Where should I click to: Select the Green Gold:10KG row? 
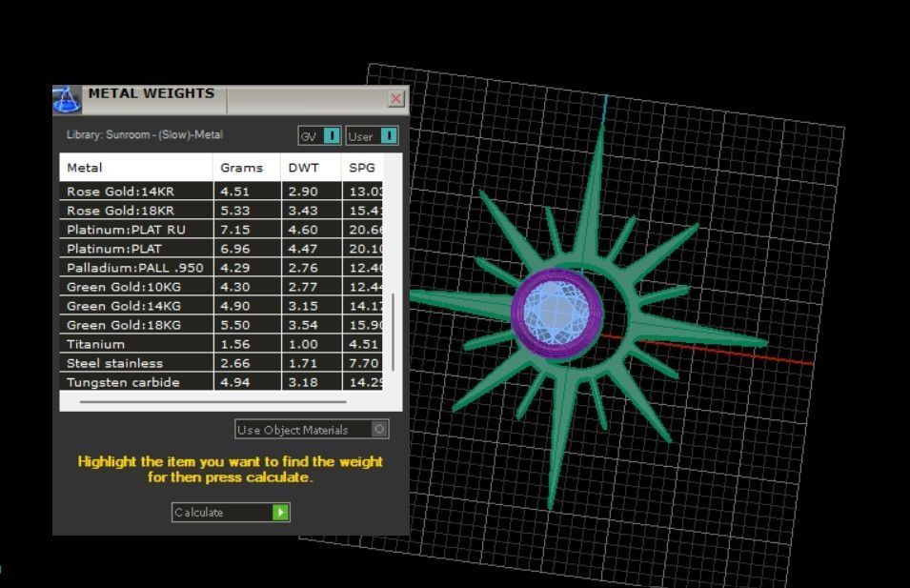(221, 287)
